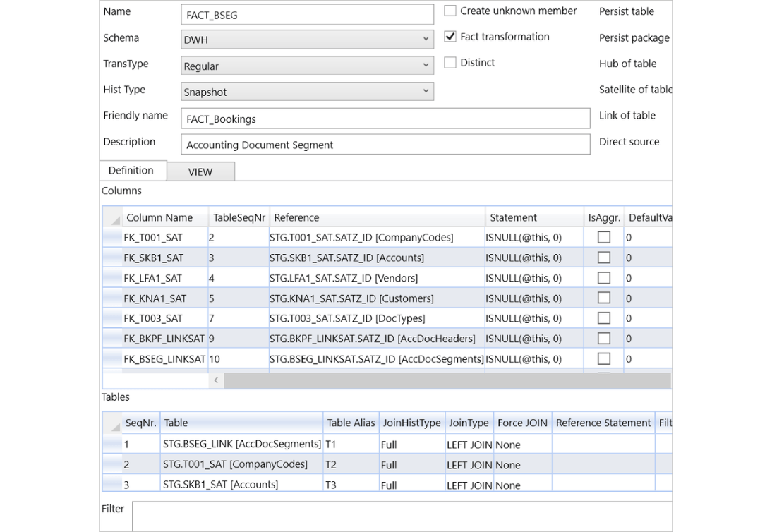This screenshot has width=772, height=532.
Task: Open the Hist Type dropdown showing Snapshot
Action: click(425, 91)
